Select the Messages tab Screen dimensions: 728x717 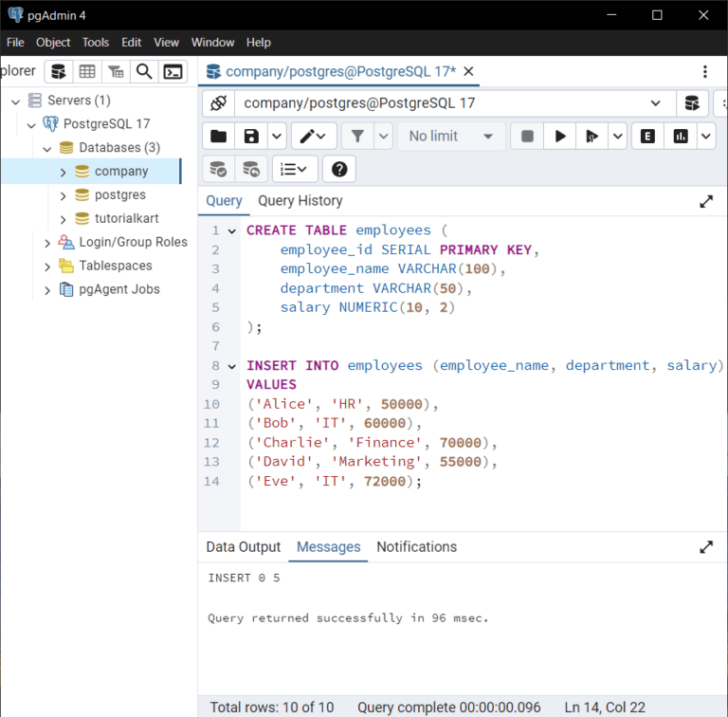(x=328, y=546)
